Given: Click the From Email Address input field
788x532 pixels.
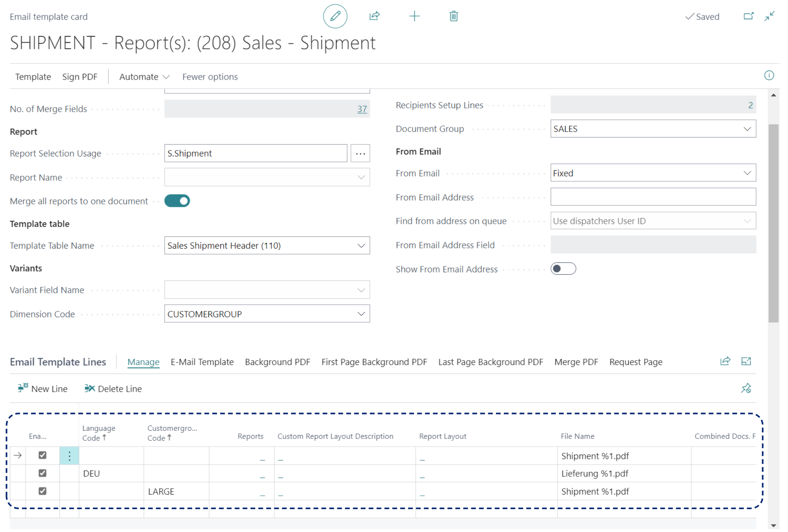Looking at the screenshot, I should click(653, 197).
